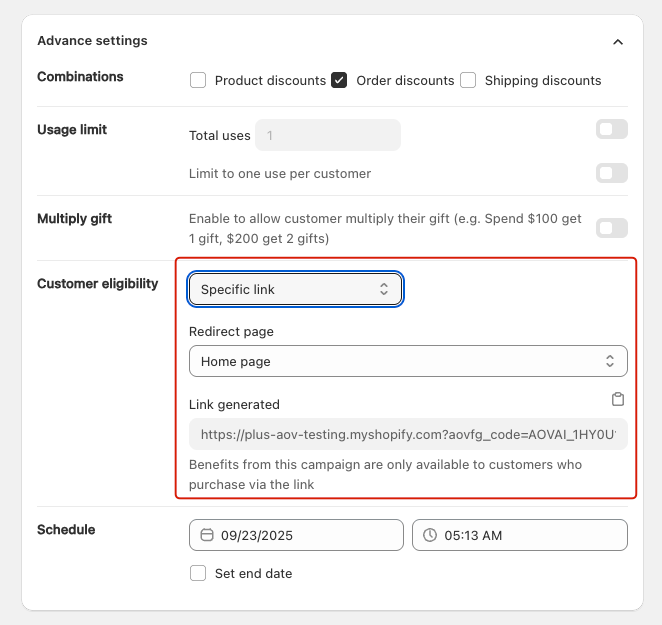Enable the Product discounts checkbox

(x=198, y=80)
